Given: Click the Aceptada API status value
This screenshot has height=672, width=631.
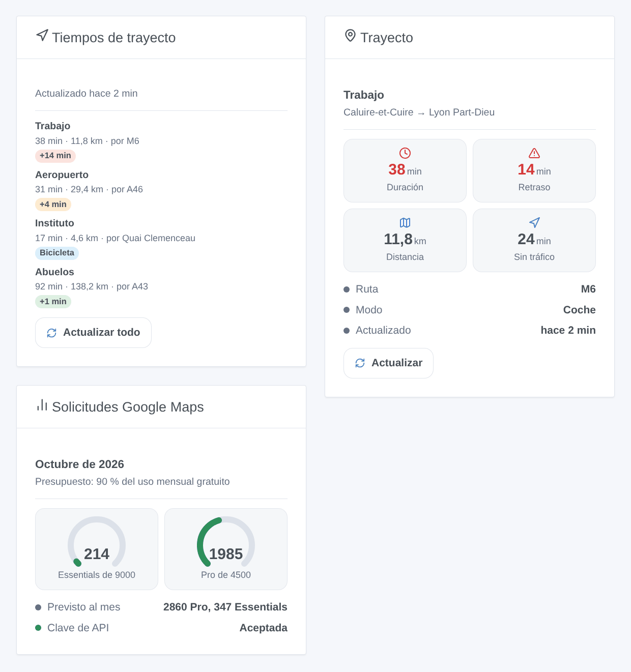Looking at the screenshot, I should click(x=264, y=628).
